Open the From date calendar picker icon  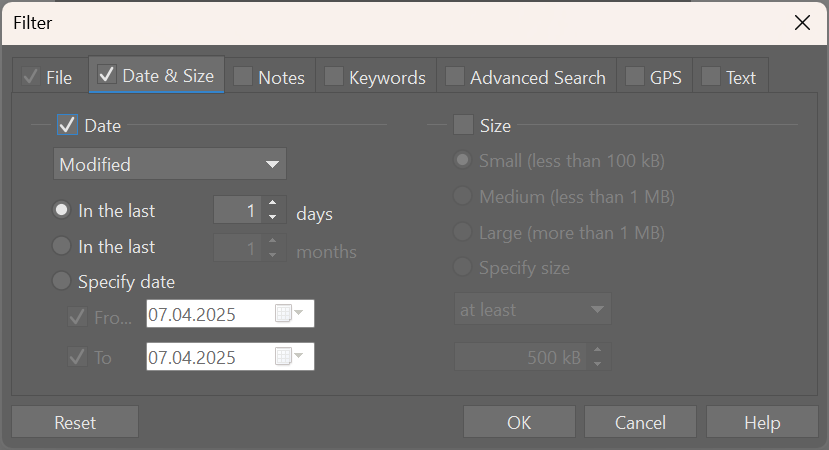(289, 313)
